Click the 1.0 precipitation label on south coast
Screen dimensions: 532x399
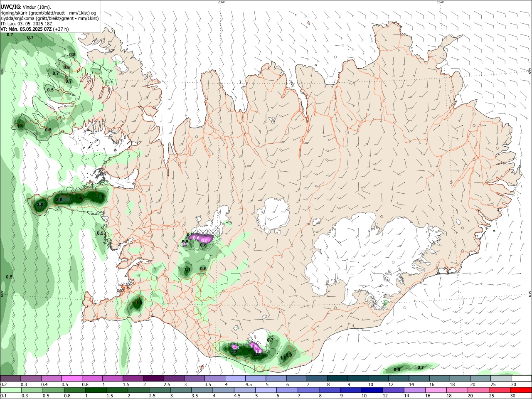click(x=283, y=358)
